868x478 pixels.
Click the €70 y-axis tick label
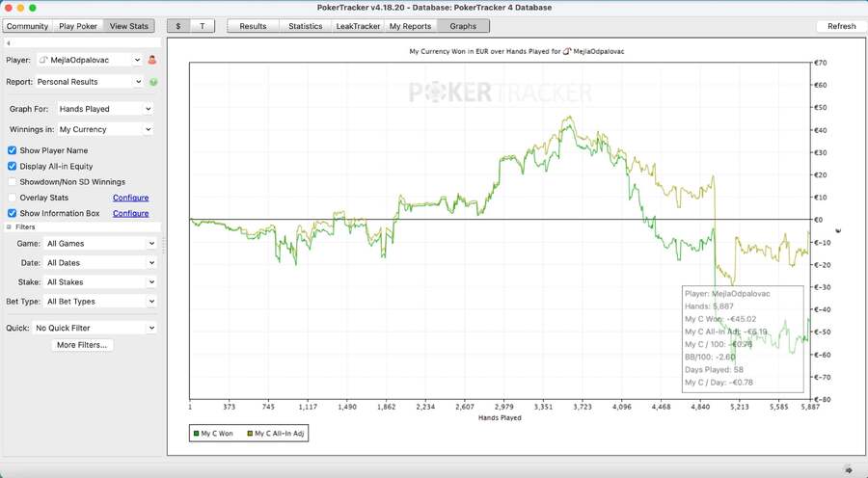pos(821,63)
